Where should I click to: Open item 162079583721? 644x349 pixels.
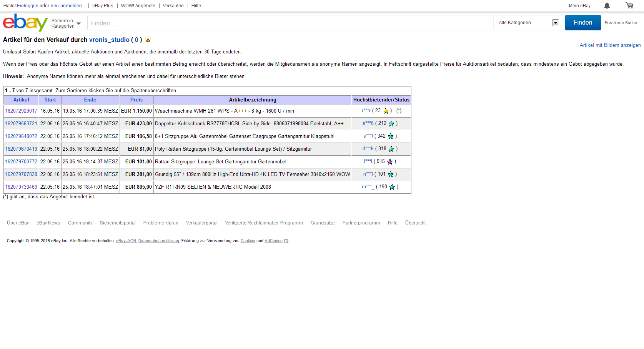click(x=21, y=123)
